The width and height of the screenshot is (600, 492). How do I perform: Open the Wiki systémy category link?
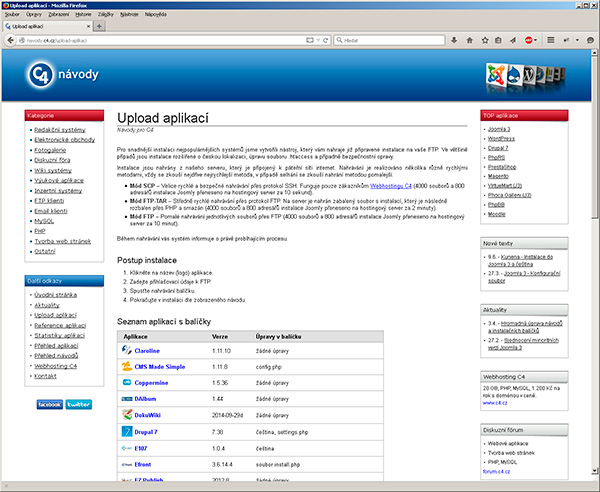point(53,170)
